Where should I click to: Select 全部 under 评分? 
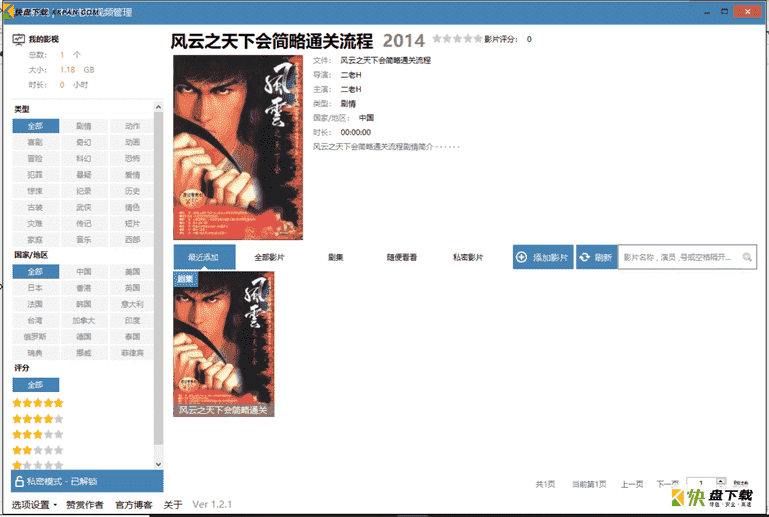coord(35,385)
